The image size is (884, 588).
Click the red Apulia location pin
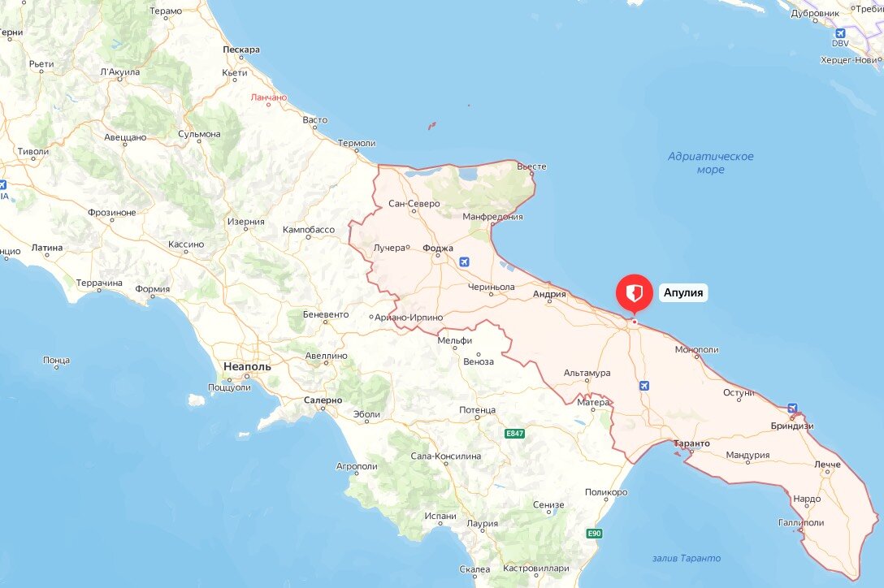(635, 293)
